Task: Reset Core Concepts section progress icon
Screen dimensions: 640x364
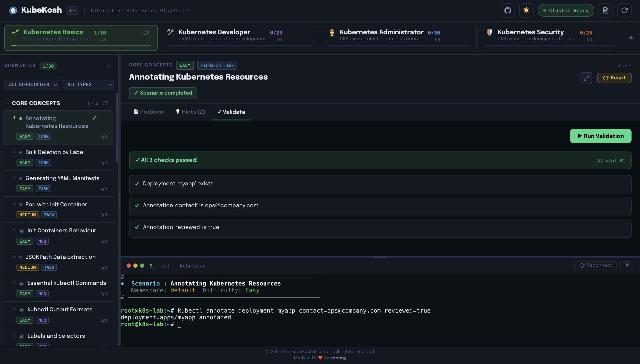Action: click(x=105, y=103)
